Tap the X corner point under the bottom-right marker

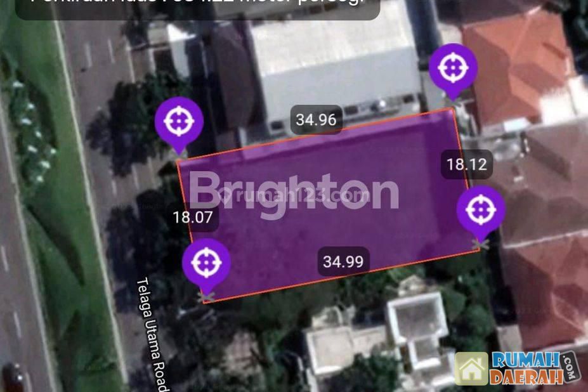481,245
